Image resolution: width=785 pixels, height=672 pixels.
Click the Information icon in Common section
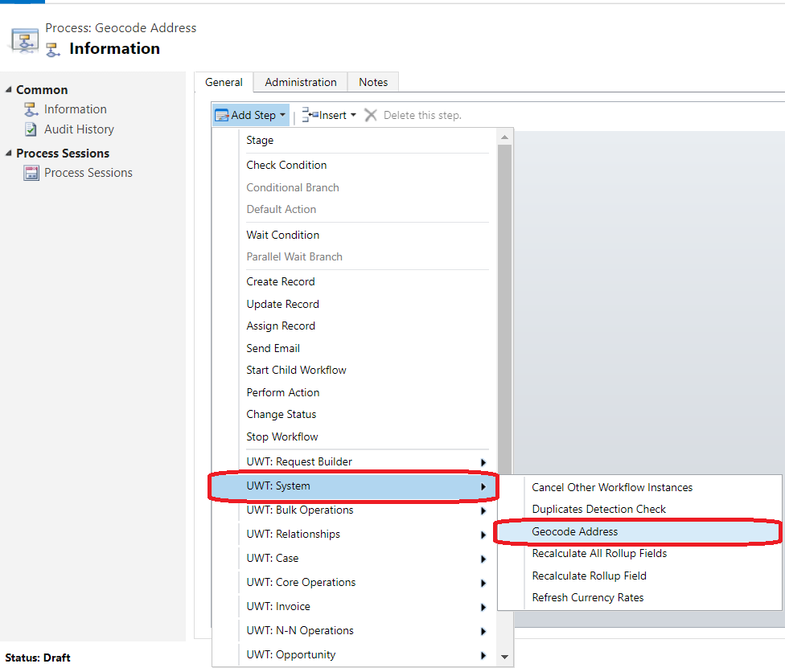pos(31,109)
